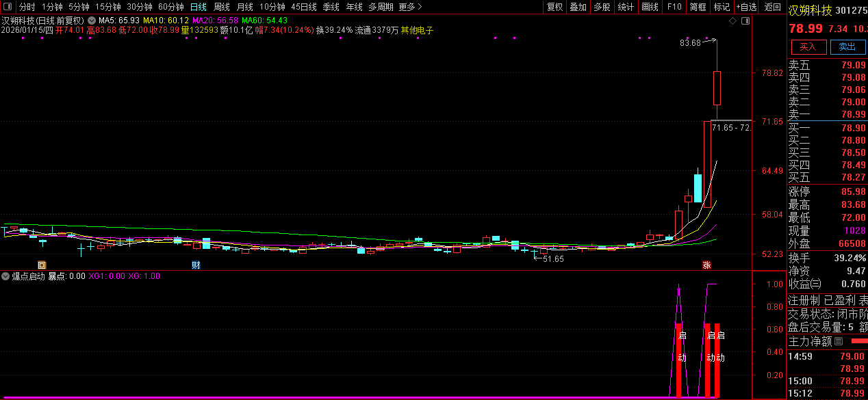Open the 更多 periods dropdown

point(409,7)
